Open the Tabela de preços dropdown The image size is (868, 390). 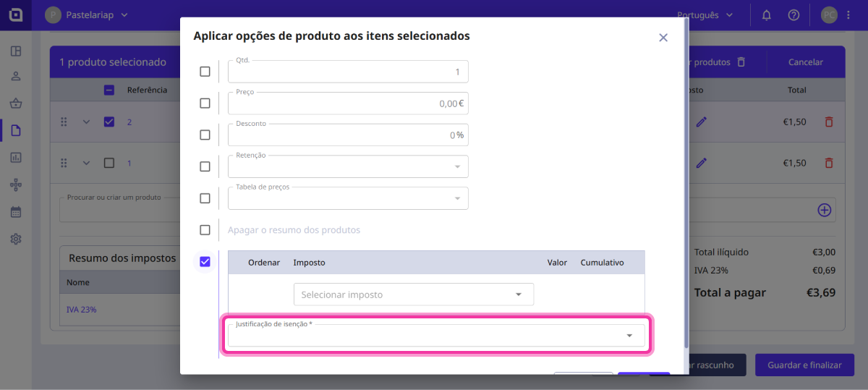point(348,198)
